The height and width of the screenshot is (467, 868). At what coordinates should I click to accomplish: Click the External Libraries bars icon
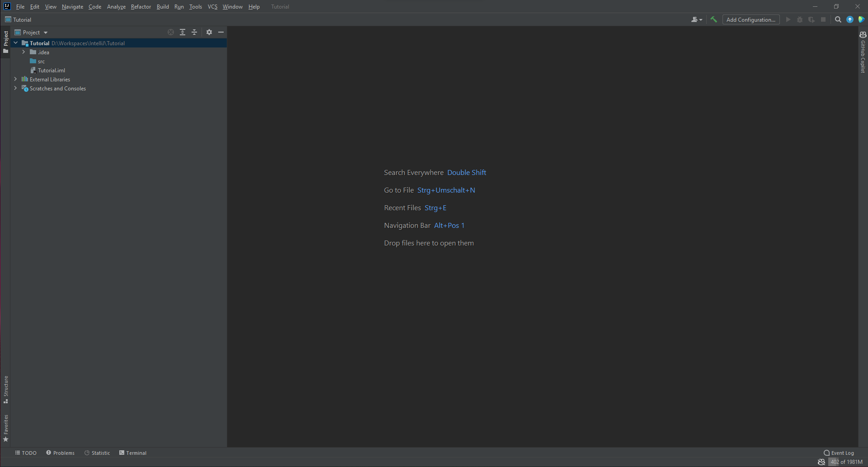[x=25, y=79]
